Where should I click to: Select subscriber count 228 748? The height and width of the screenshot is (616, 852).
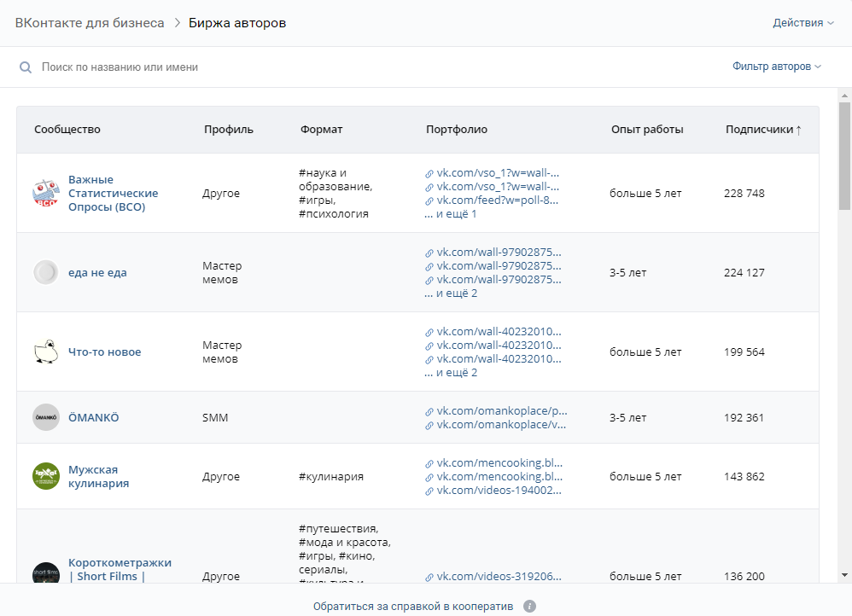pyautogui.click(x=744, y=194)
